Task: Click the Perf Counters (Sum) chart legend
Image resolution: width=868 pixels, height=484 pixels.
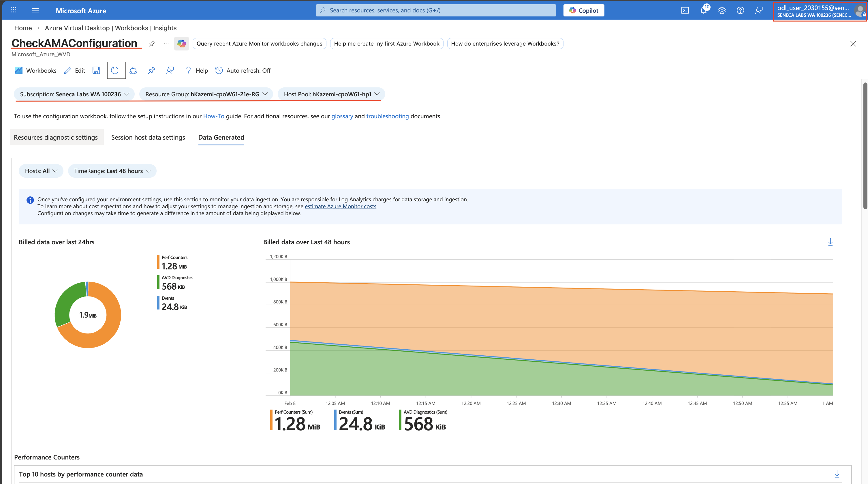Action: coord(295,420)
